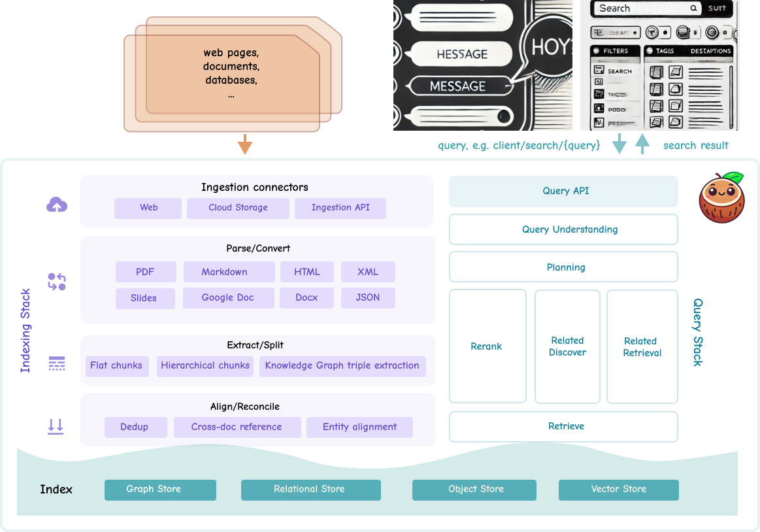The width and height of the screenshot is (760, 532).
Task: Open the Vector Store index
Action: click(618, 490)
